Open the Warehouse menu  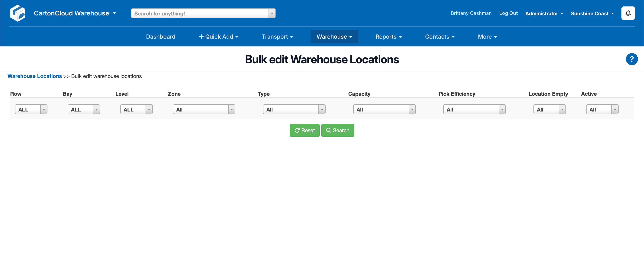pyautogui.click(x=334, y=37)
